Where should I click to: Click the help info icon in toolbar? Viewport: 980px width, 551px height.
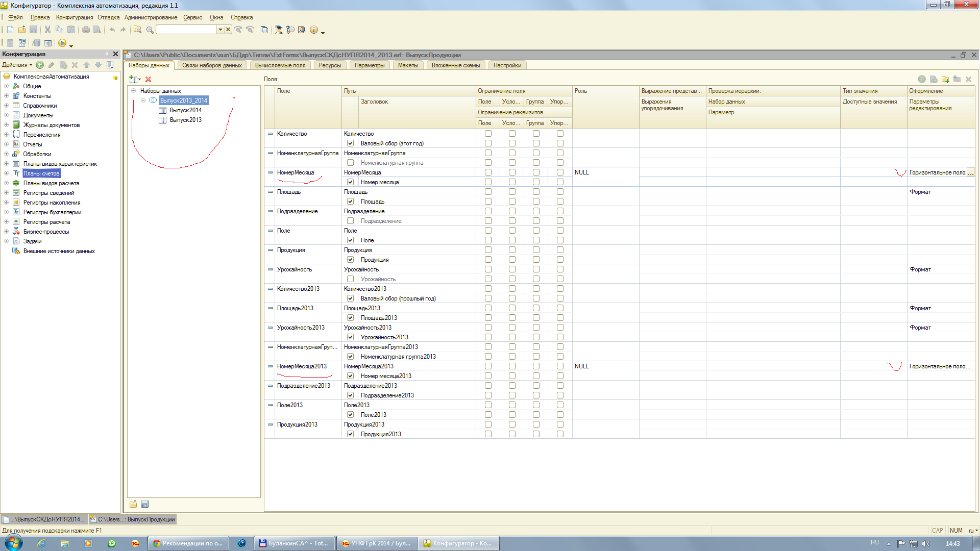313,30
